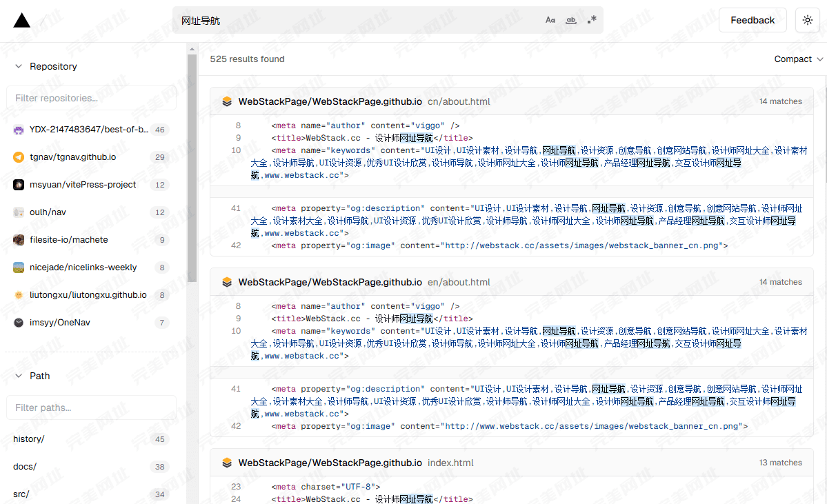This screenshot has height=504, width=827.
Task: Click 14 matches on en/about.html result
Action: pyautogui.click(x=780, y=282)
